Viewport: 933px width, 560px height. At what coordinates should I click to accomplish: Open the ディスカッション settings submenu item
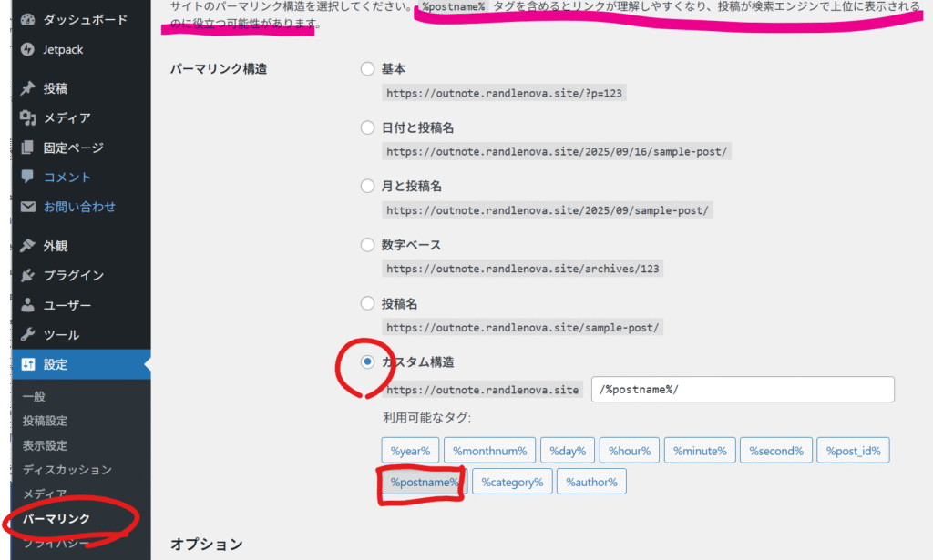[67, 470]
